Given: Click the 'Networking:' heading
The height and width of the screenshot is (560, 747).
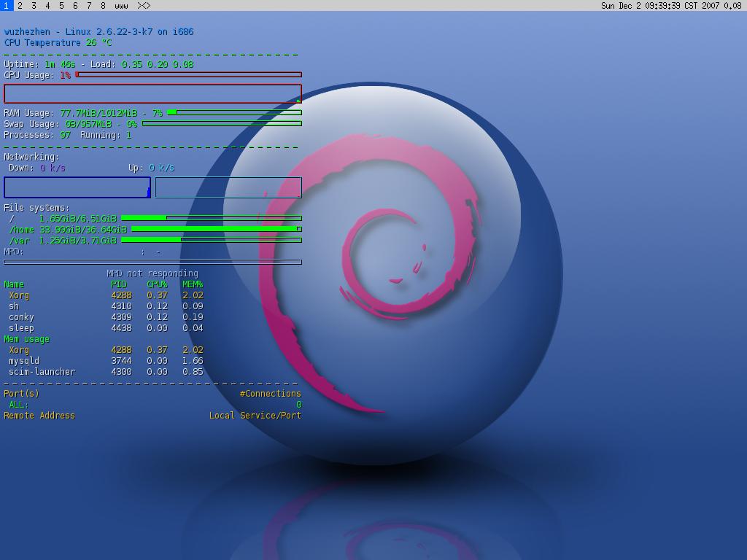Looking at the screenshot, I should (x=31, y=157).
